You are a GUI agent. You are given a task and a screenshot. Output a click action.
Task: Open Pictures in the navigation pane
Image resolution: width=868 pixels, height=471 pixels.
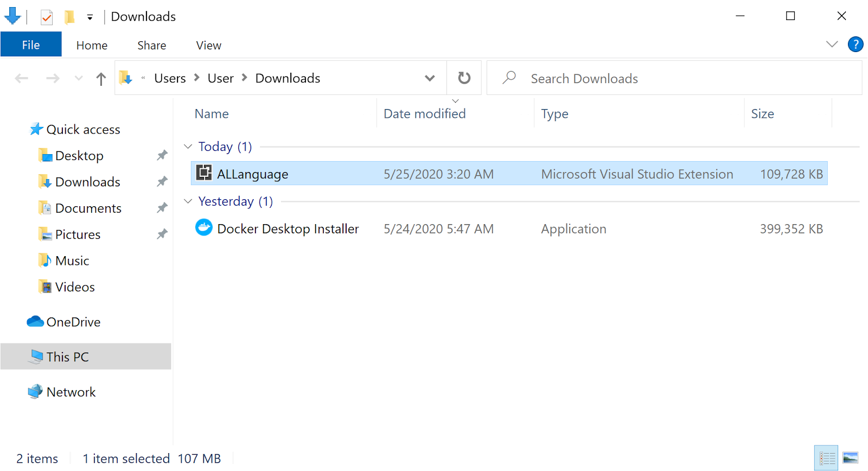tap(69, 234)
